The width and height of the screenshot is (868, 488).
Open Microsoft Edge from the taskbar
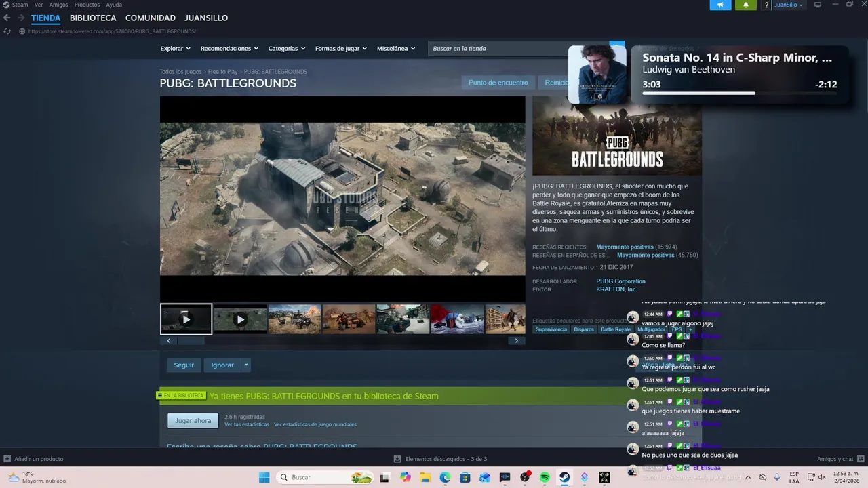pyautogui.click(x=446, y=477)
